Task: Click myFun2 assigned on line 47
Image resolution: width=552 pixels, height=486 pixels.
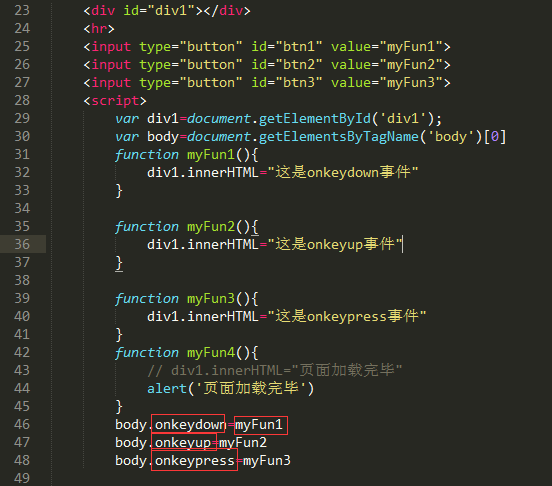Action: click(243, 442)
